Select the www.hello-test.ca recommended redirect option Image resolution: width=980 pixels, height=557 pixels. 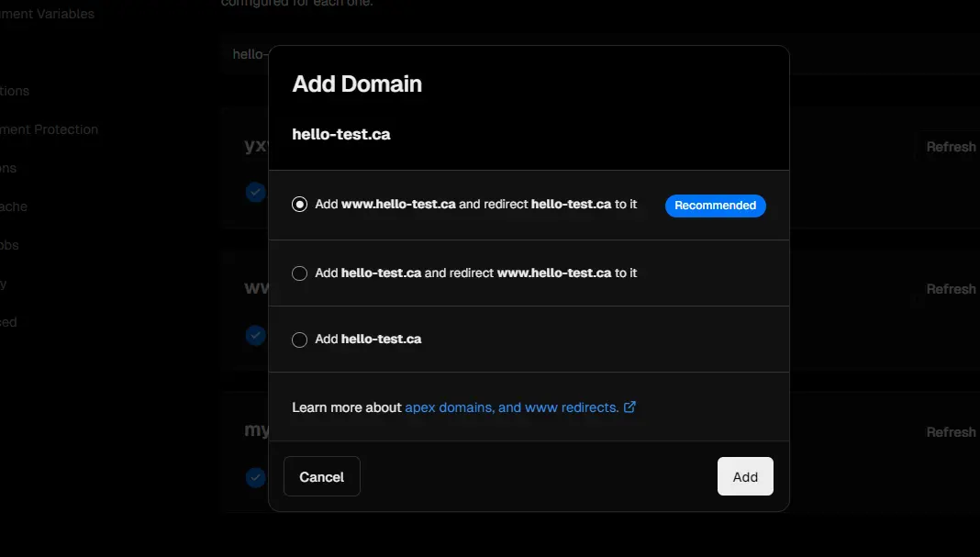(x=299, y=205)
